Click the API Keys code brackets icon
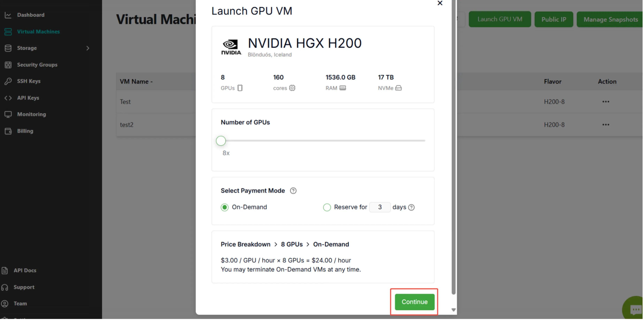644x320 pixels. 8,98
